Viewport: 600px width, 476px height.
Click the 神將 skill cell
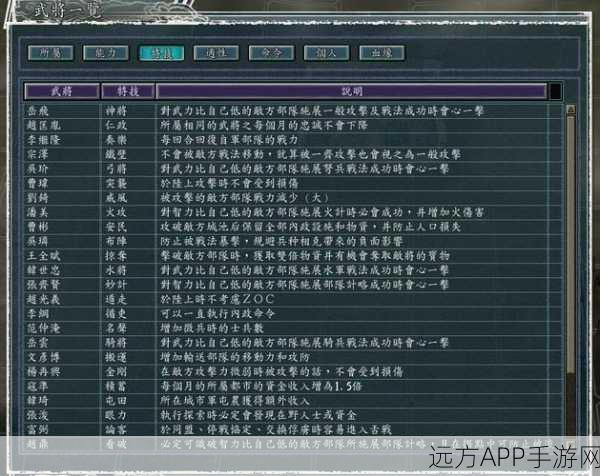(116, 111)
